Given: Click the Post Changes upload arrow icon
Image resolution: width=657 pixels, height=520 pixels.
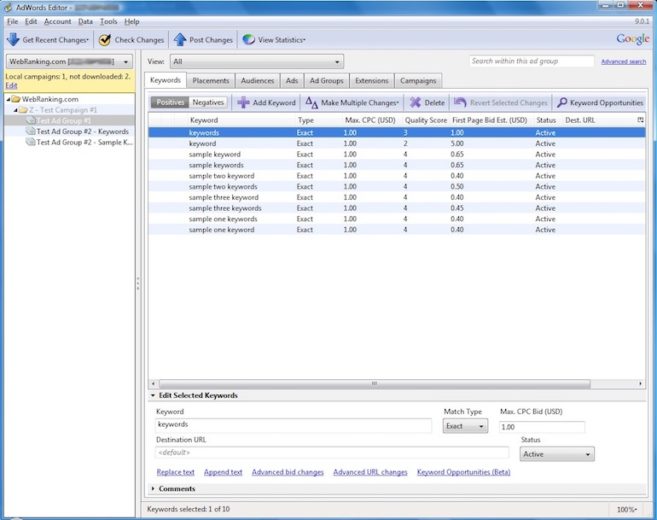Looking at the screenshot, I should pyautogui.click(x=180, y=39).
